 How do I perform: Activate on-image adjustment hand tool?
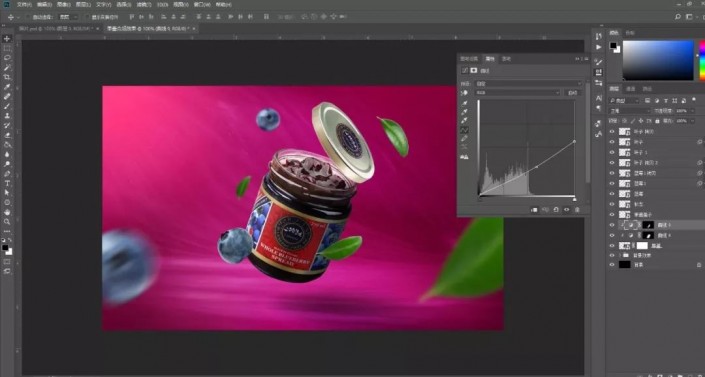click(x=464, y=93)
